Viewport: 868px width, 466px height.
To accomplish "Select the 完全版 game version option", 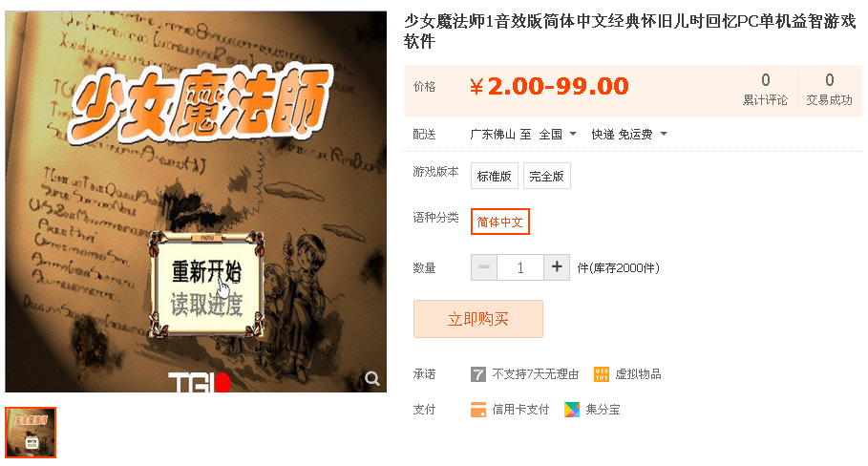I will [546, 176].
